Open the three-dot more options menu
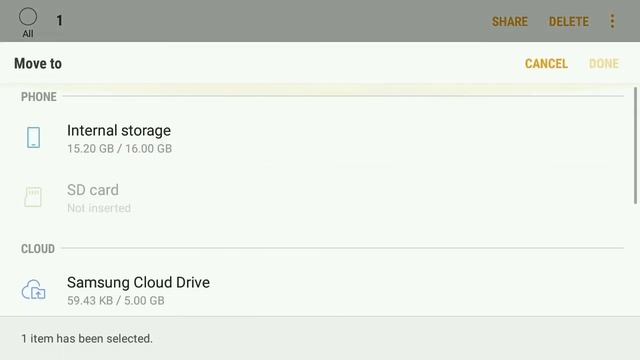The image size is (640, 360). point(612,21)
